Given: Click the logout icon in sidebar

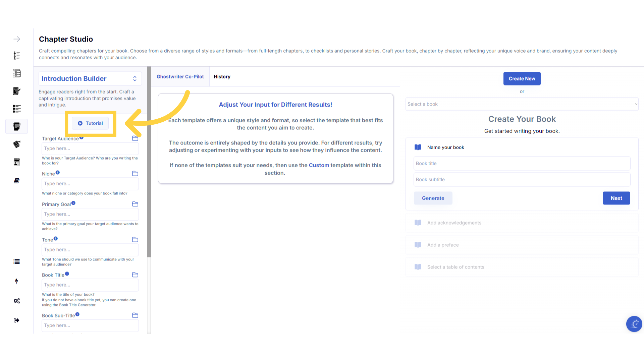Looking at the screenshot, I should point(16,320).
